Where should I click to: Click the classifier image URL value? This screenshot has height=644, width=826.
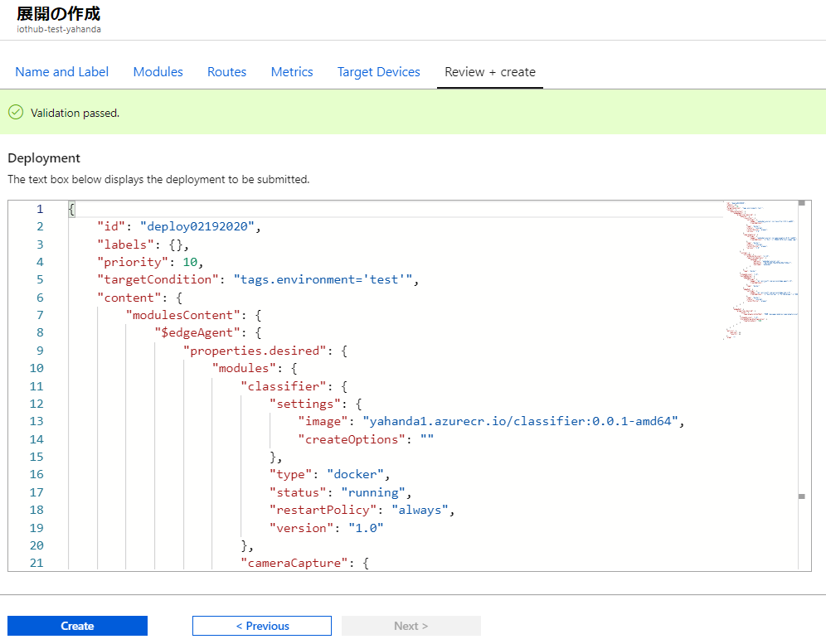521,421
